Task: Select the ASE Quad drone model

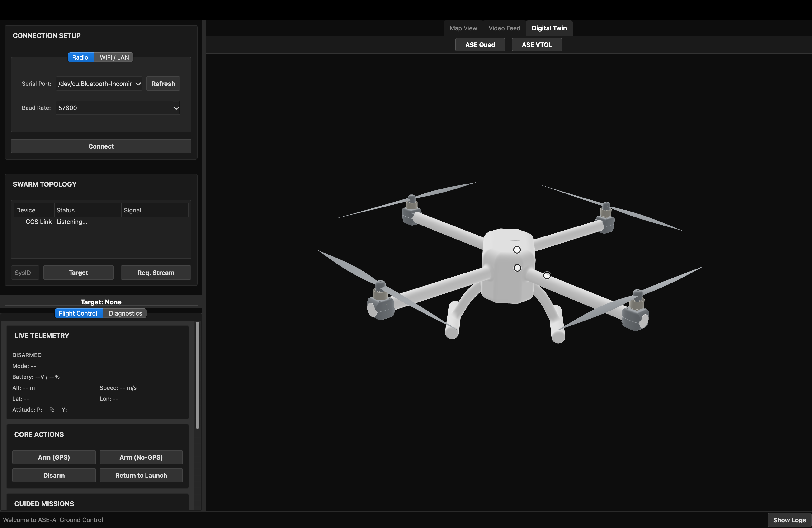Action: click(480, 44)
